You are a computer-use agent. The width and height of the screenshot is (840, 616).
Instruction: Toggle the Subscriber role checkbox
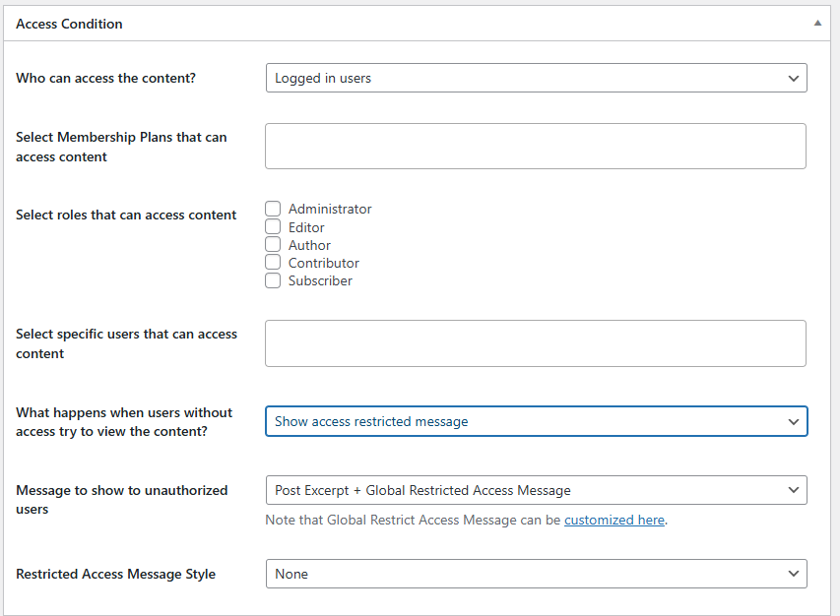[274, 280]
